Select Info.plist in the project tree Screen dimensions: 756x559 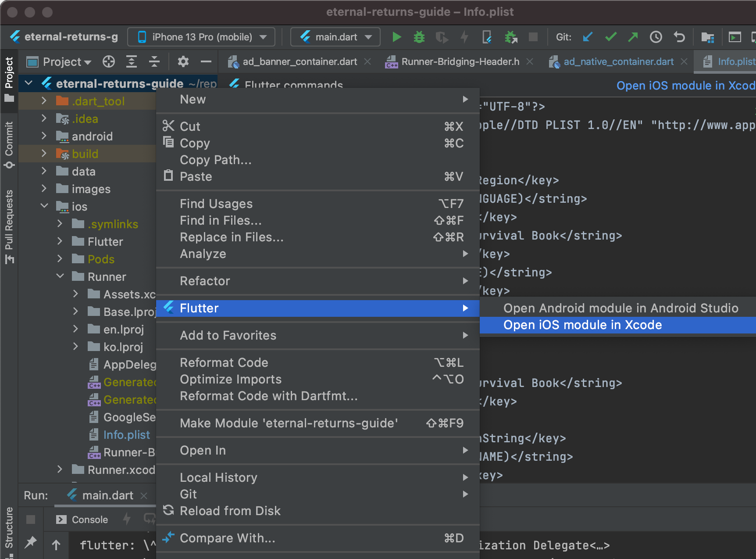click(x=126, y=435)
